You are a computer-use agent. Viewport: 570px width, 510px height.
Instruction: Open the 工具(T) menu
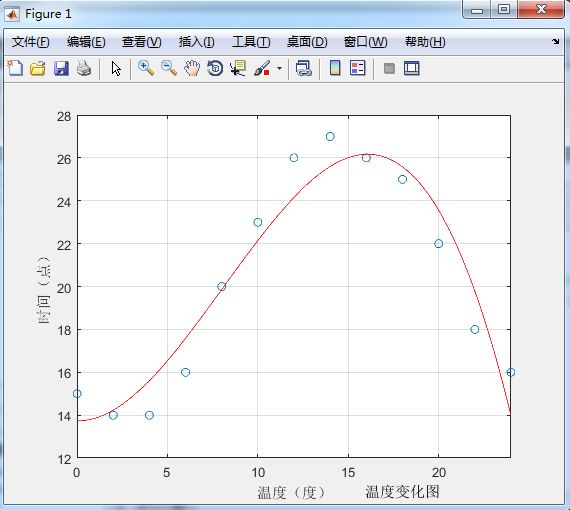click(251, 42)
